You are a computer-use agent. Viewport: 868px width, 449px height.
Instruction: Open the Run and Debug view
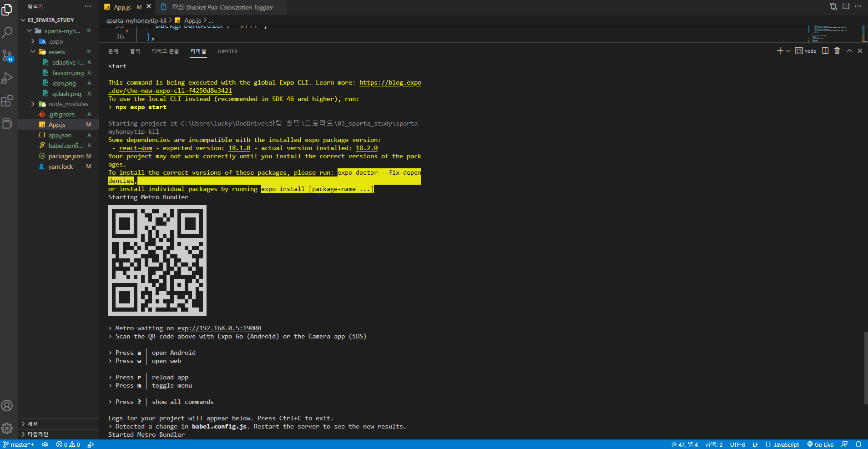[x=7, y=78]
